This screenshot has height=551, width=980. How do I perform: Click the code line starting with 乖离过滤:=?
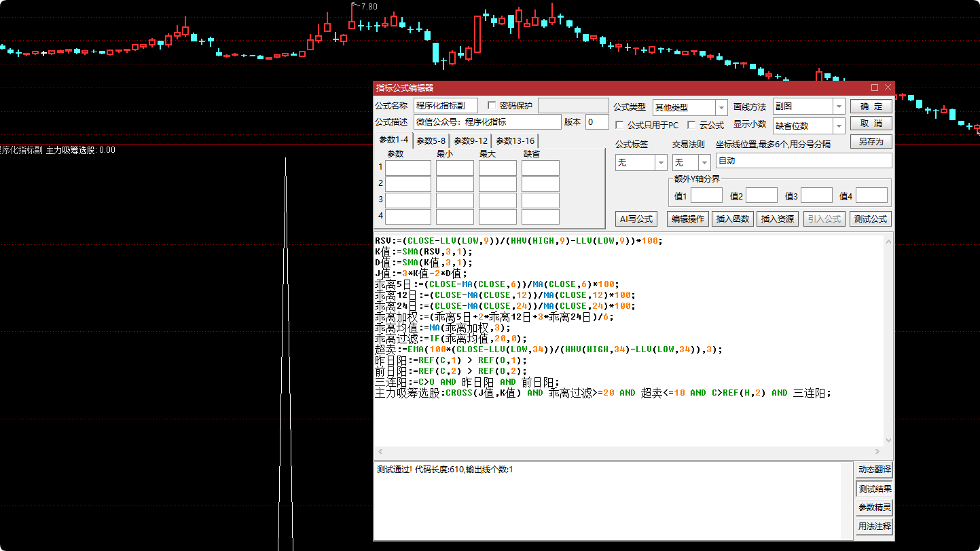click(451, 339)
